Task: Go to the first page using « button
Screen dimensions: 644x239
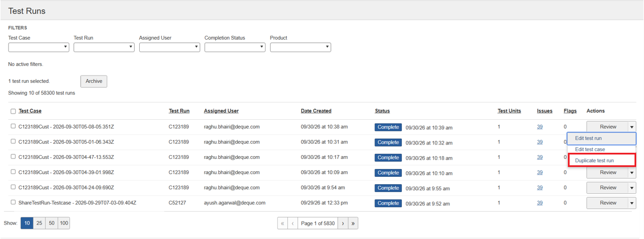Action: 282,223
